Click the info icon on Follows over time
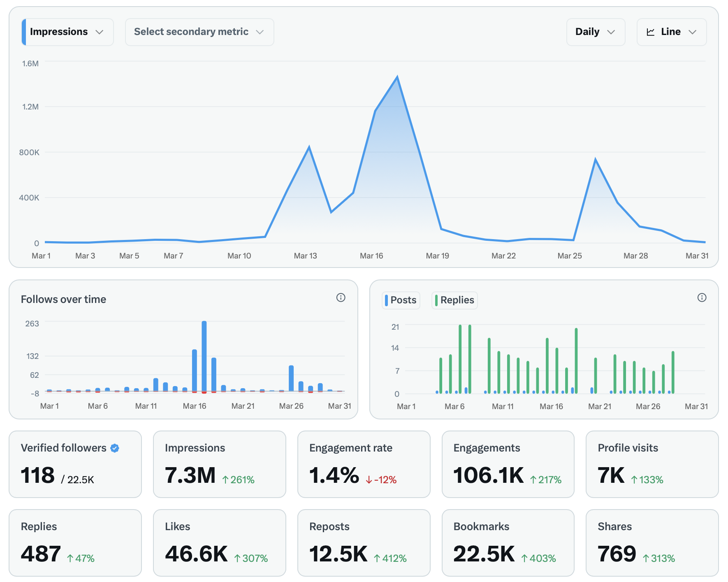The image size is (728, 582). pos(341,298)
